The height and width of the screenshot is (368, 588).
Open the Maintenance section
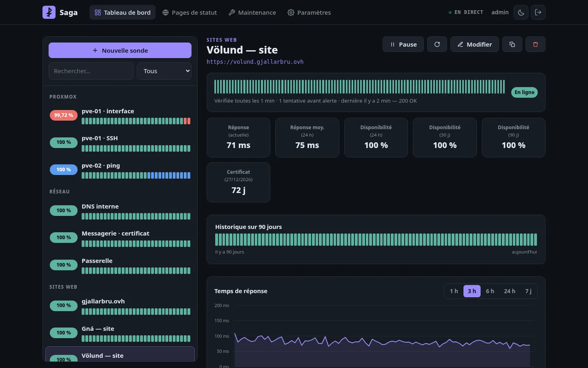252,12
